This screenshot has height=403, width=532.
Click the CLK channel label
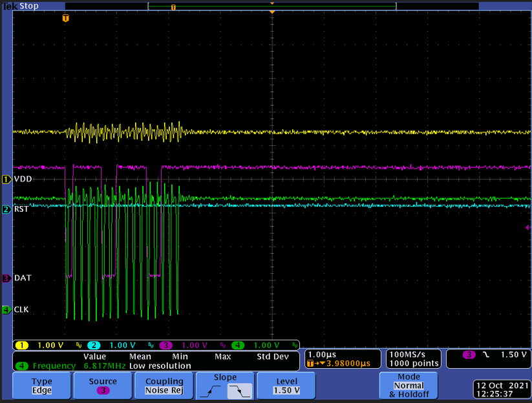21,309
